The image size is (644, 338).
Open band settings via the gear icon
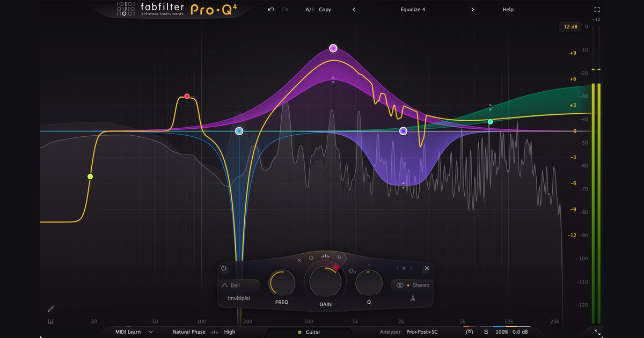[351, 270]
